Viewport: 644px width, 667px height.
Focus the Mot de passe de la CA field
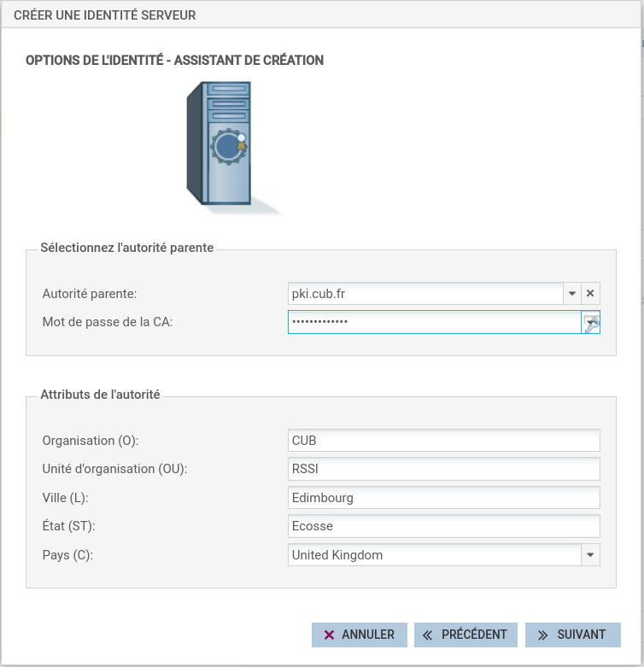[434, 322]
